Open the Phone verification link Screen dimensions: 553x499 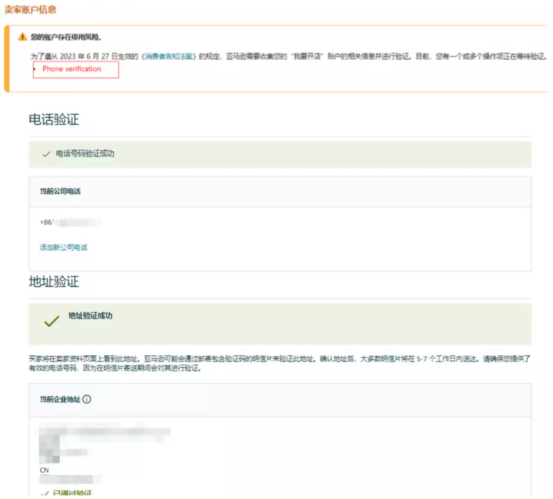[x=72, y=69]
